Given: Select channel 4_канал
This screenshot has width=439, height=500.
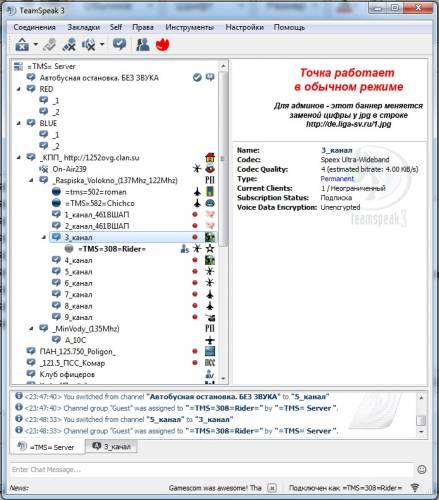Looking at the screenshot, I should pos(78,260).
